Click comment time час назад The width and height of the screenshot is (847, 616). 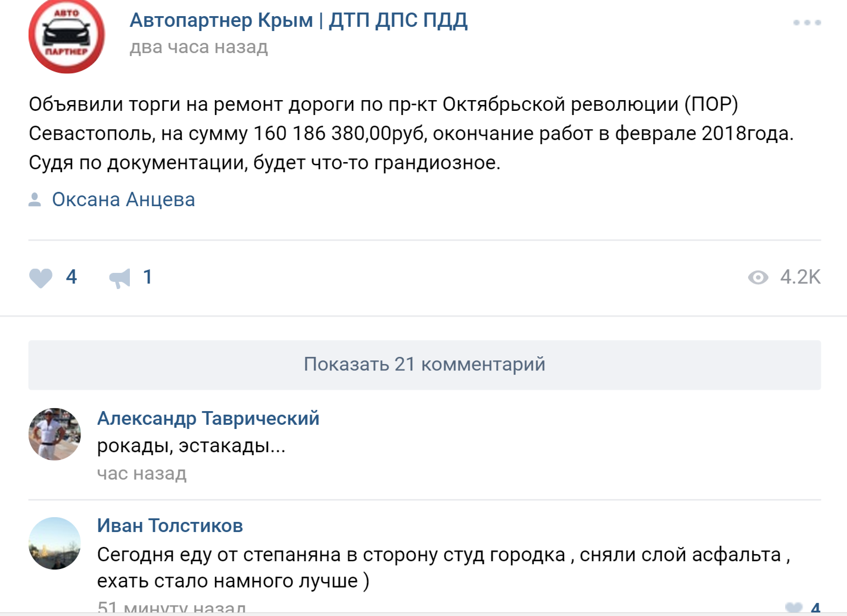pos(142,474)
